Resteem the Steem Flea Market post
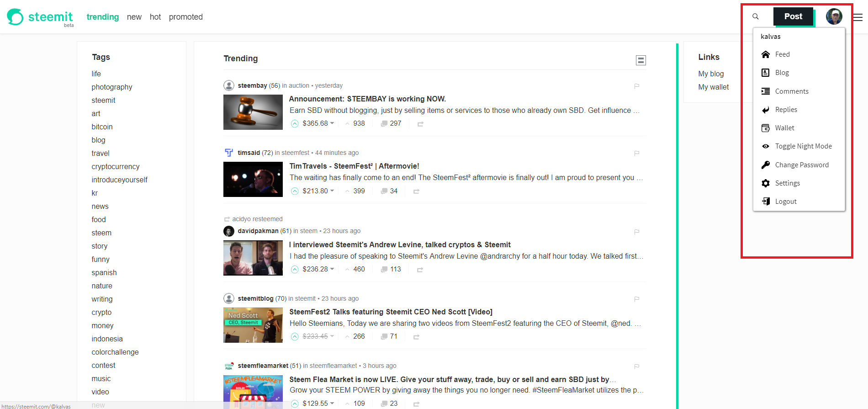The width and height of the screenshot is (868, 409). pyautogui.click(x=416, y=404)
